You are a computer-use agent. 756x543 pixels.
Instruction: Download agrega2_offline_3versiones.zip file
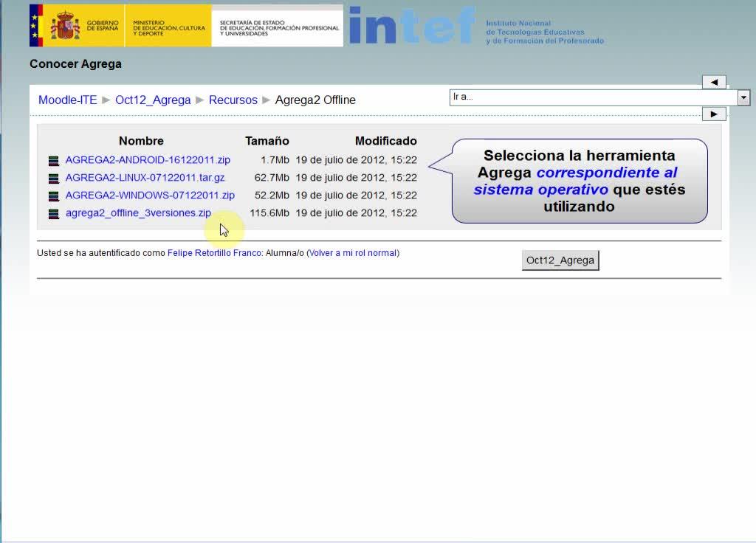(x=138, y=213)
